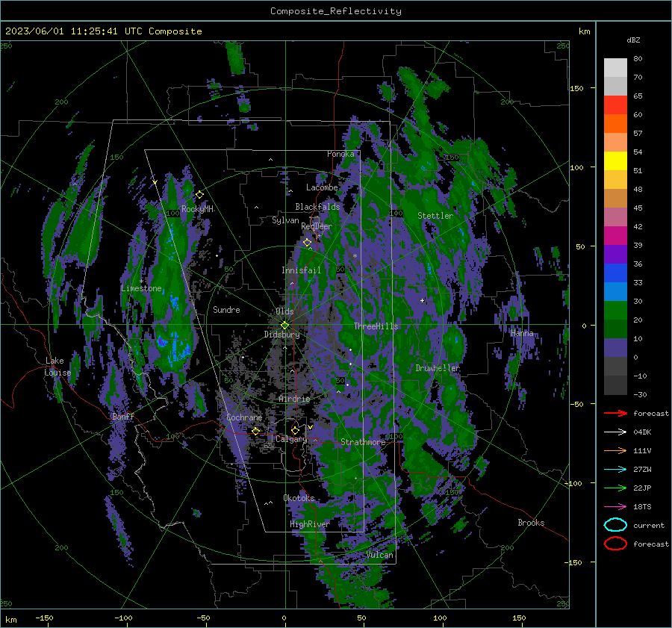The image size is (672, 628).
Task: Click the red forecast arrow in legend
Action: [615, 413]
